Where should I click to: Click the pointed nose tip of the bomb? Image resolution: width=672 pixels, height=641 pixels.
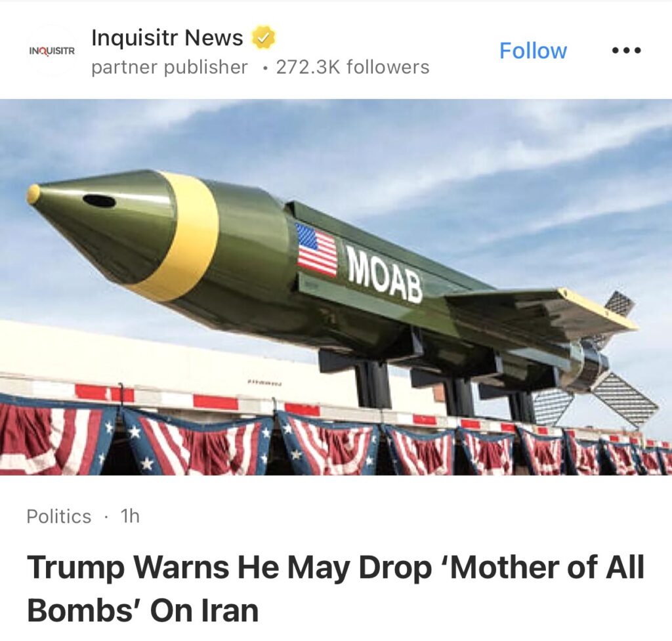pyautogui.click(x=33, y=194)
